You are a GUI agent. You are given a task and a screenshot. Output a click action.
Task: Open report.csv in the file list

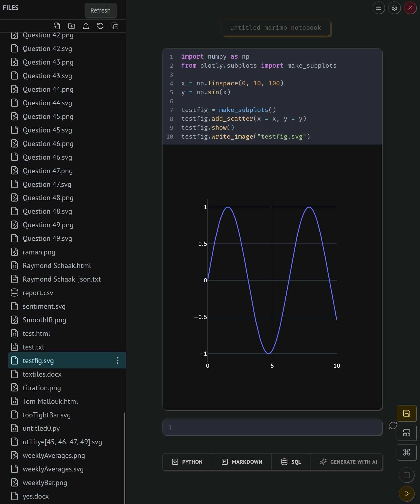pyautogui.click(x=38, y=293)
